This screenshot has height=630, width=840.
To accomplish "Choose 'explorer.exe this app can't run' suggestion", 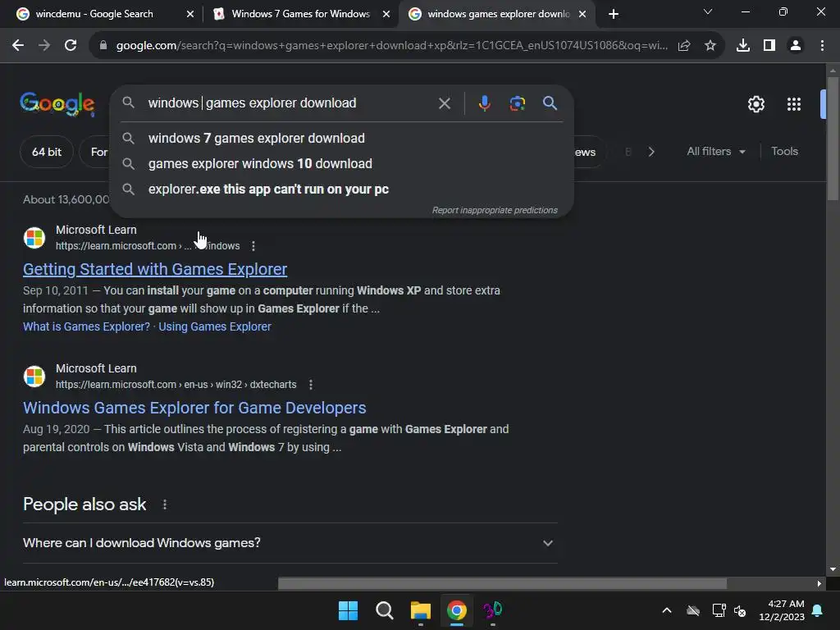I will click(342, 189).
